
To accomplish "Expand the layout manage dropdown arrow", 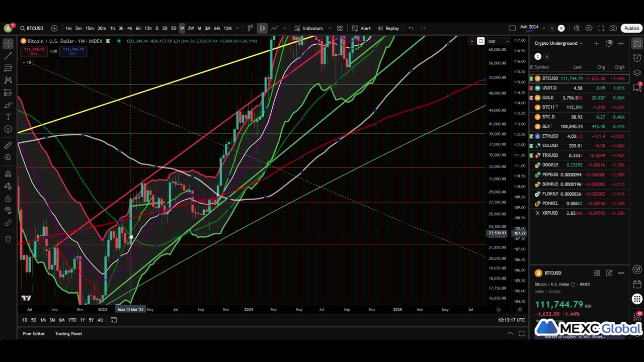I will pos(544,28).
